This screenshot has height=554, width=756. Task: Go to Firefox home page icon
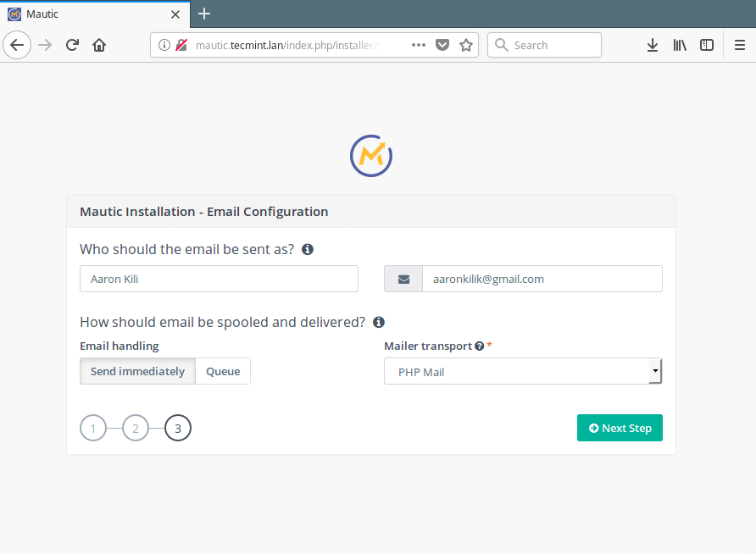point(99,45)
